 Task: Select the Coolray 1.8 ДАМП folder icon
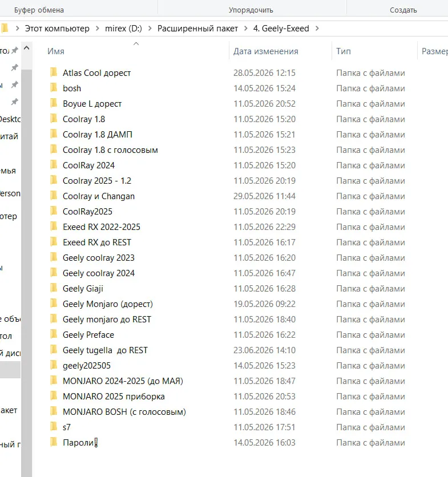(54, 134)
